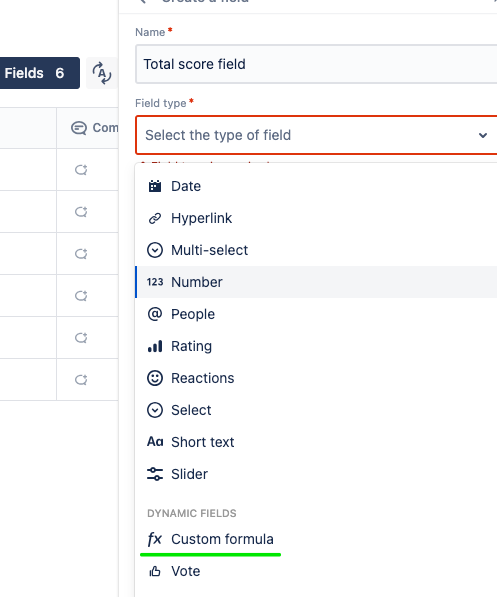497x597 pixels.
Task: Click the auto-translate icon beside Fields
Action: [x=102, y=73]
